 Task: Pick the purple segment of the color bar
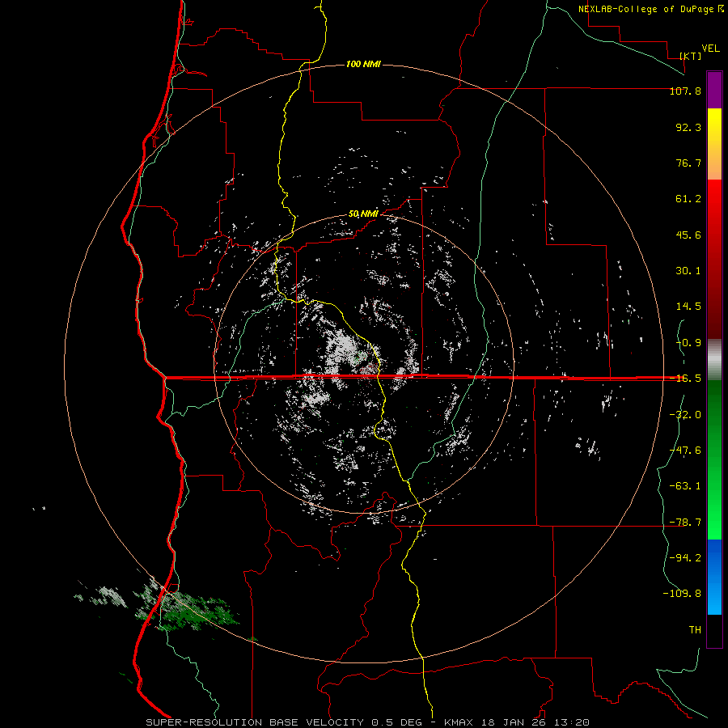pos(714,90)
